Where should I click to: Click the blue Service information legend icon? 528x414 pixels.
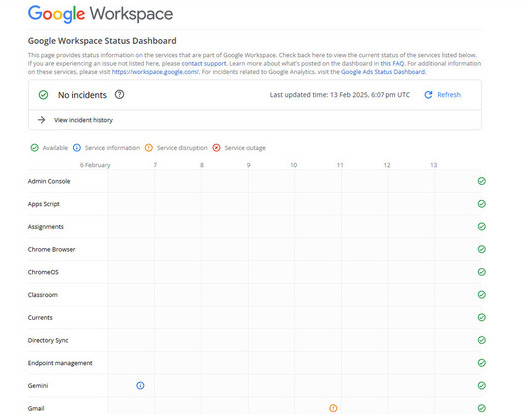click(77, 148)
